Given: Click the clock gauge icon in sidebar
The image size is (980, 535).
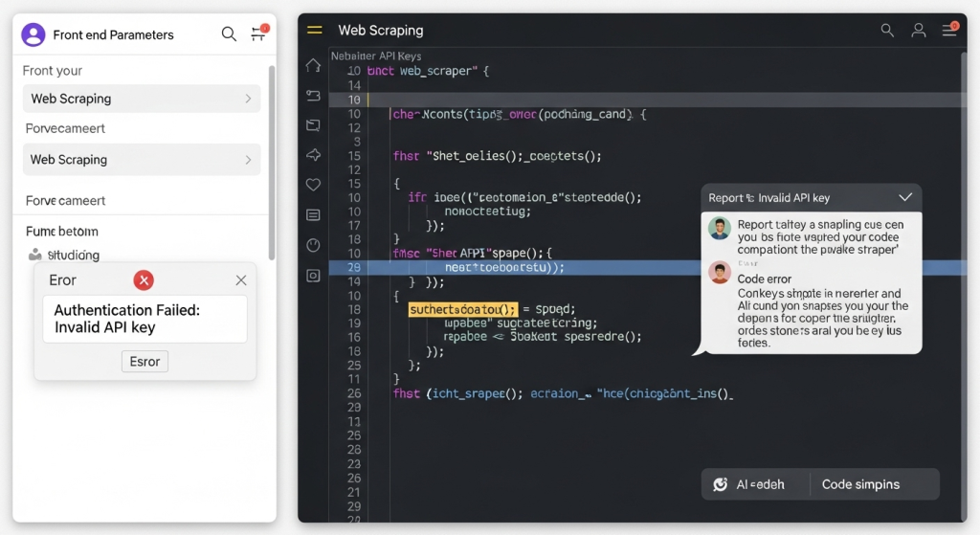Looking at the screenshot, I should click(313, 246).
